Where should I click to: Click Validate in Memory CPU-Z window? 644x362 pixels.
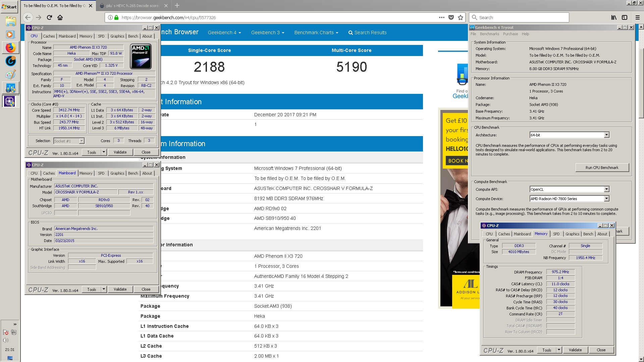tap(575, 350)
